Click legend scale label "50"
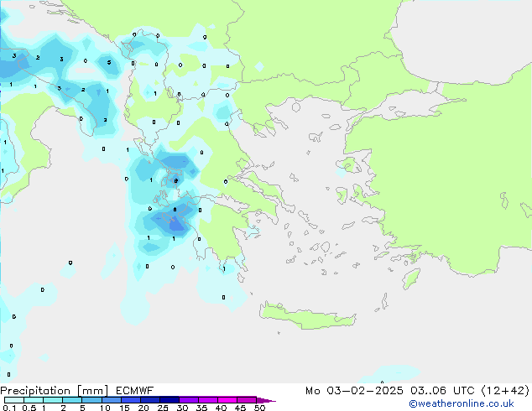This screenshot has width=532, height=411. pos(259,408)
